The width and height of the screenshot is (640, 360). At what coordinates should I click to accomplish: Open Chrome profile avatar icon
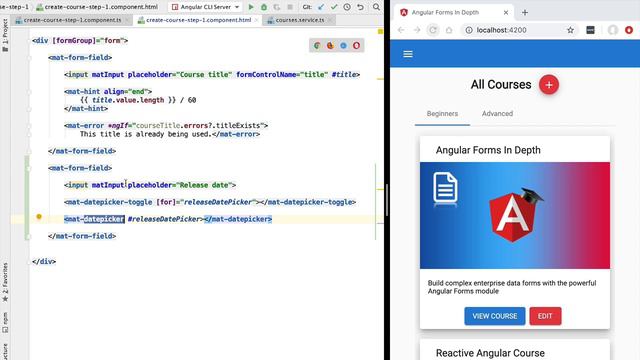click(x=613, y=30)
